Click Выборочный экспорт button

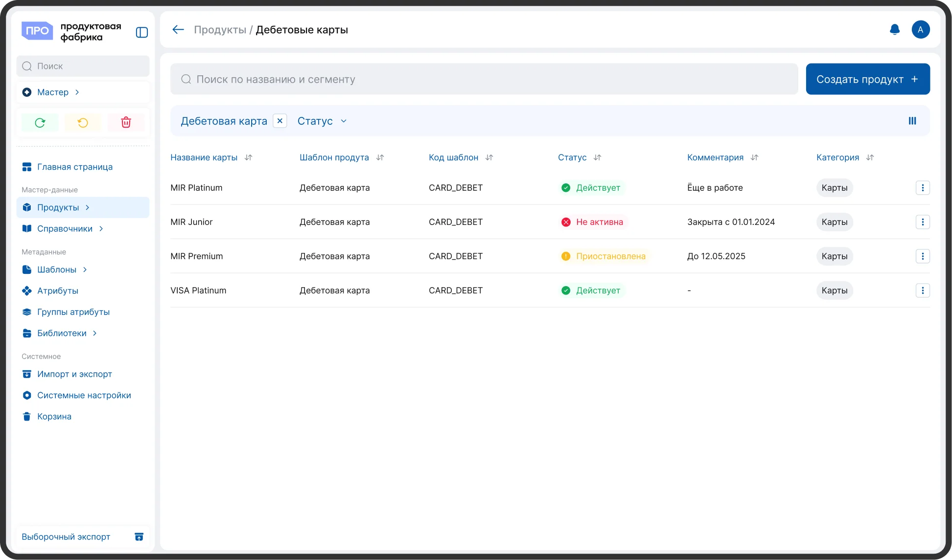point(83,537)
